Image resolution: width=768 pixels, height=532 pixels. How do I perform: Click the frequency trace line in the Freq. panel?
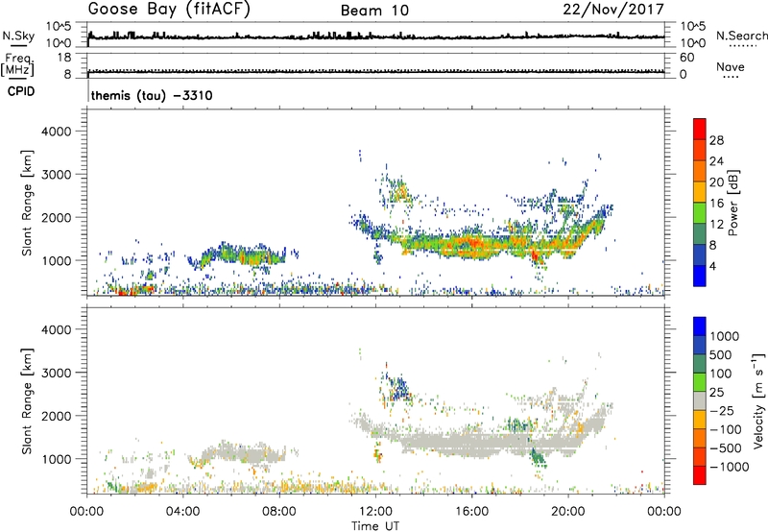375,72
